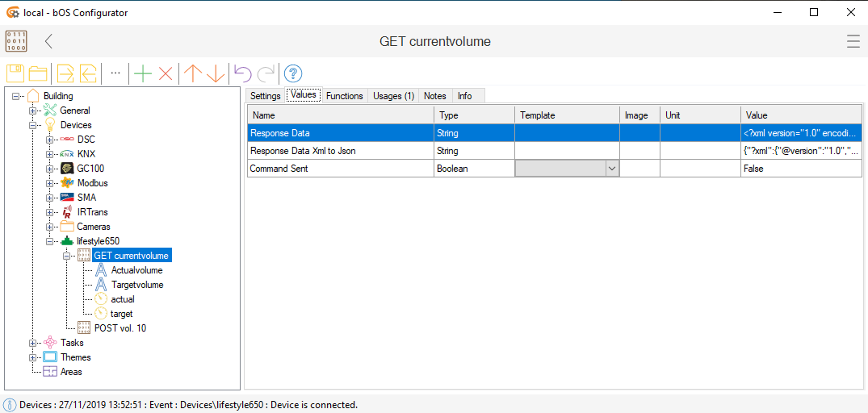Switch to the Settings tab
868x413 pixels.
pos(265,96)
